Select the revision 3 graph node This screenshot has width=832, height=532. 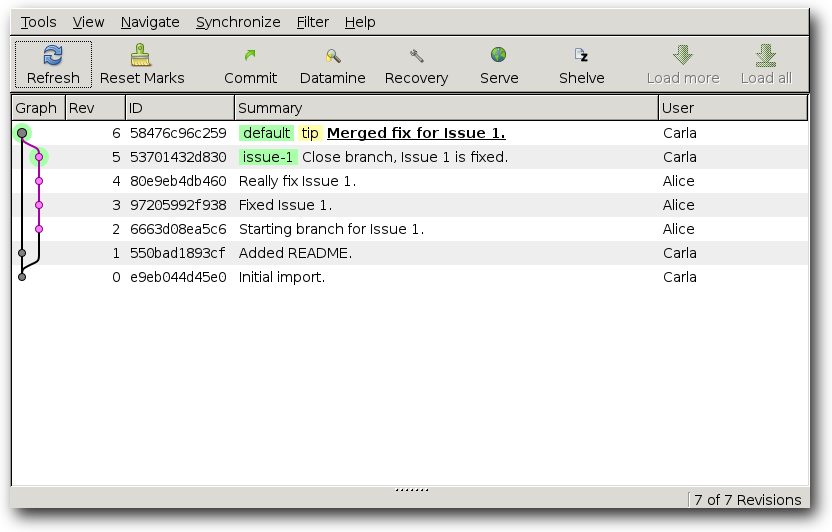(x=39, y=205)
